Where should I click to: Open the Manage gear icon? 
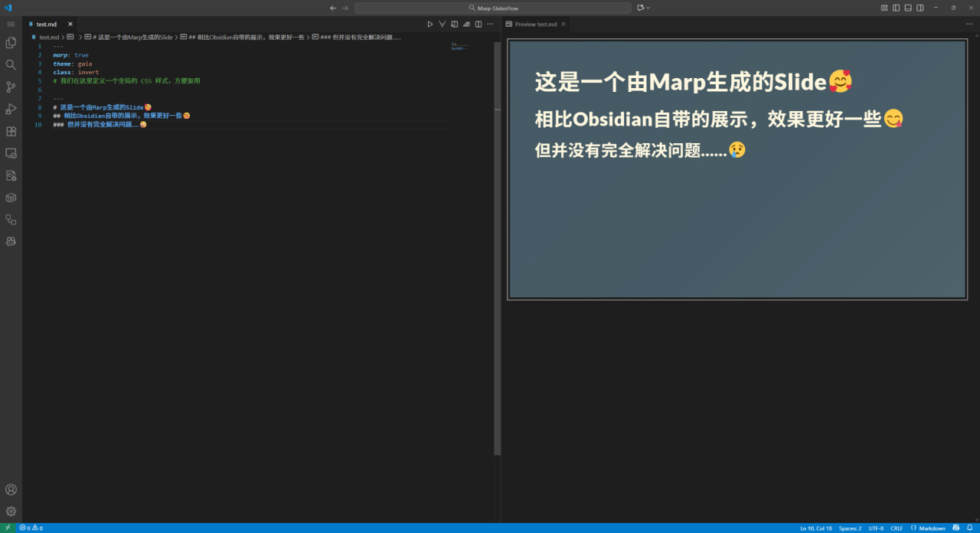[x=11, y=511]
